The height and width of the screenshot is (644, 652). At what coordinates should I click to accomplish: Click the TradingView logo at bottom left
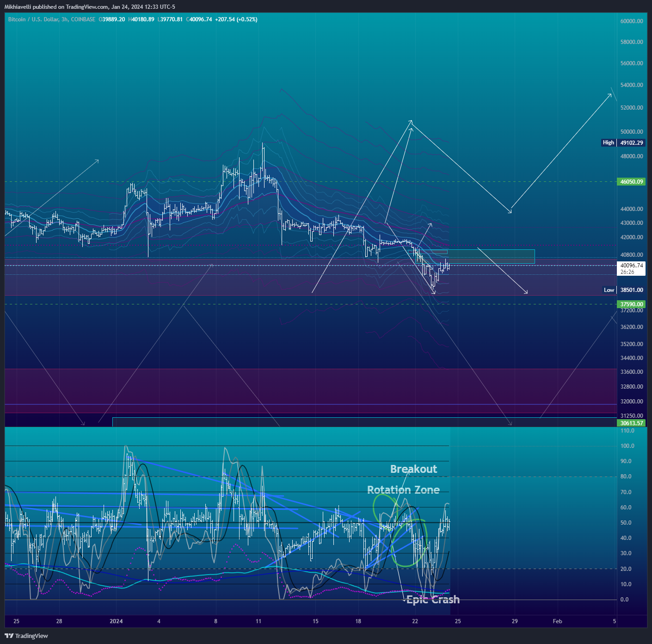coord(26,636)
